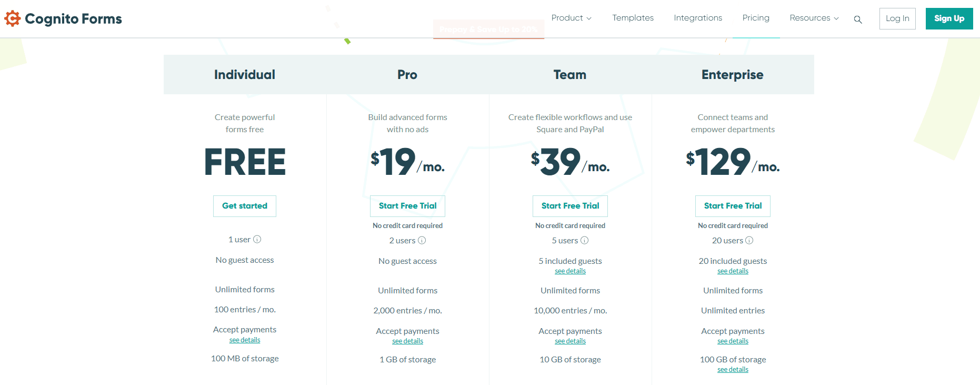Viewport: 980px width, 385px height.
Task: Start Free Trial for Enterprise plan
Action: [733, 206]
